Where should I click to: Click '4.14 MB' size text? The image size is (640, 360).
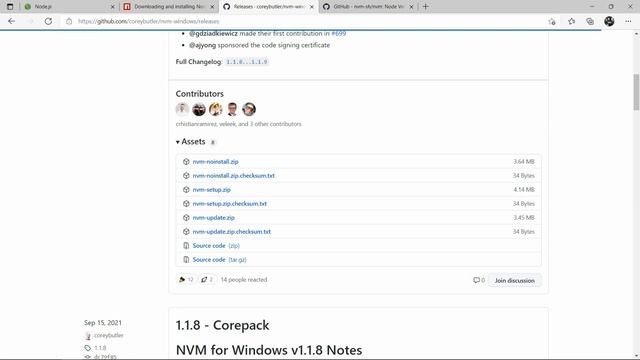coord(524,190)
